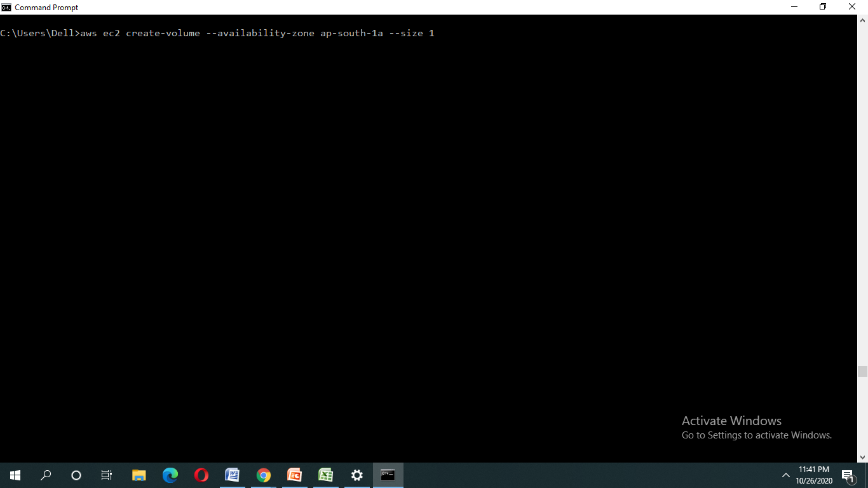Restore down the Command Prompt window
The image size is (868, 488).
pyautogui.click(x=823, y=7)
